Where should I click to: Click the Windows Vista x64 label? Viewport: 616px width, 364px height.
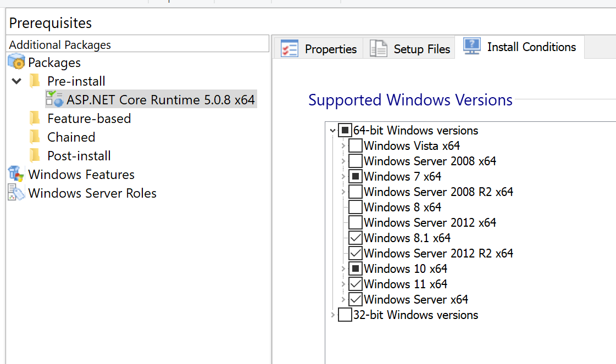(x=412, y=145)
